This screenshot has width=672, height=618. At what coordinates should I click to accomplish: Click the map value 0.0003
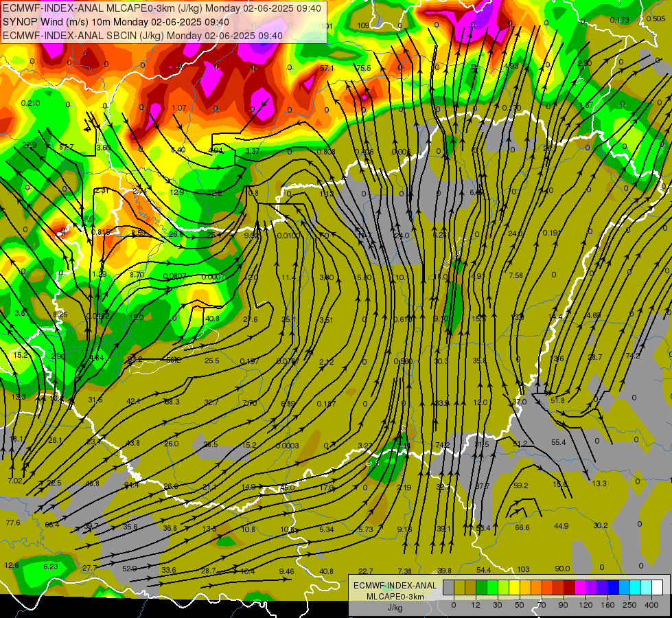point(287,446)
